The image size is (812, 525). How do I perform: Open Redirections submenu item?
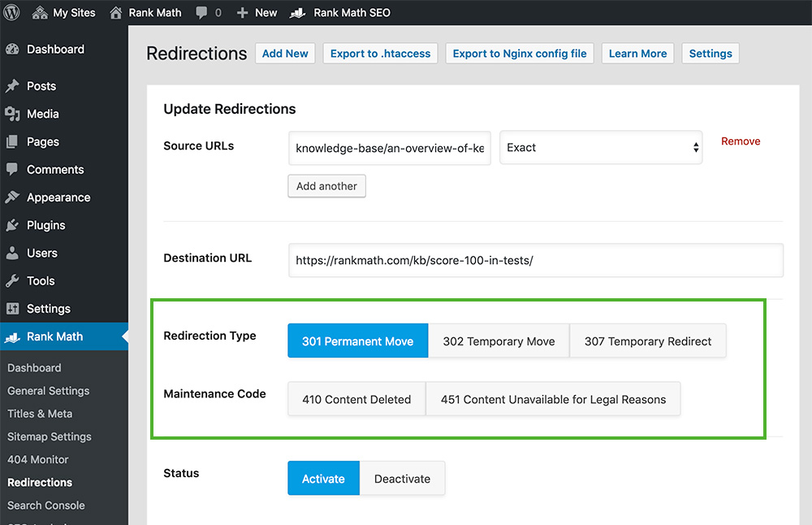point(40,482)
